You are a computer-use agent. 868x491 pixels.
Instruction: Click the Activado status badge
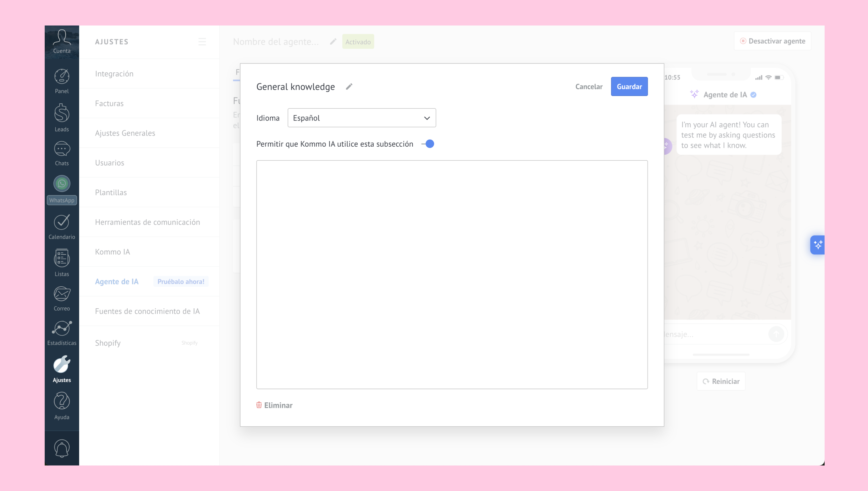pos(358,41)
